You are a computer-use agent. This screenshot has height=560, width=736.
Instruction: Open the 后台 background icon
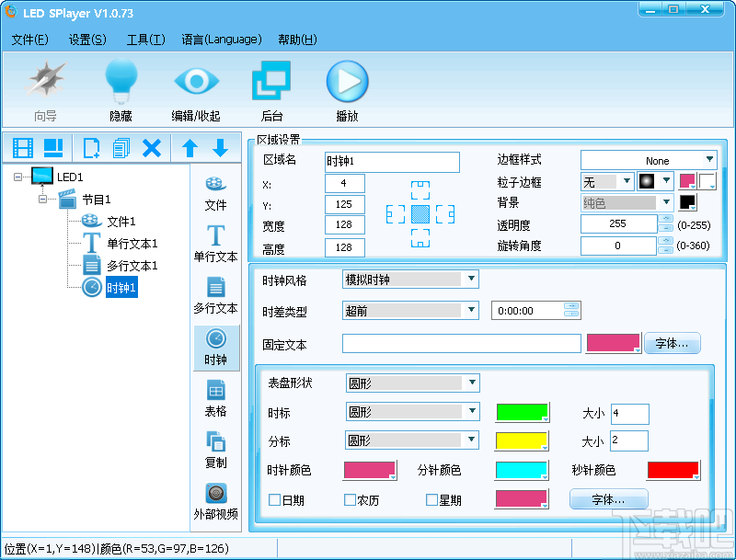(270, 81)
